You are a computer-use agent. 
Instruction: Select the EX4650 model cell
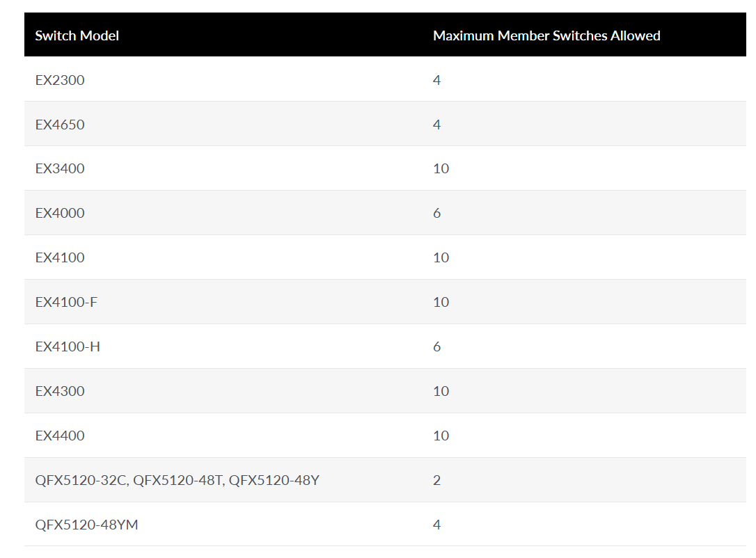[x=60, y=125]
